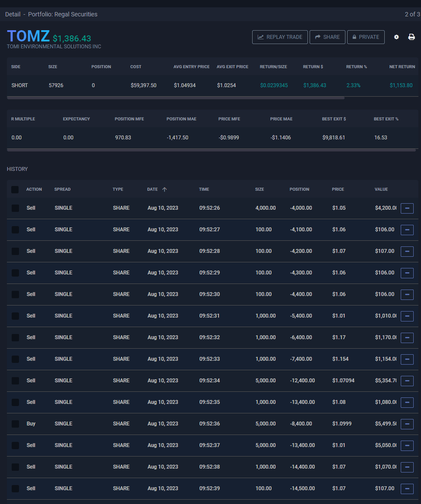Check the 09:52:26 Sell row checkbox
The height and width of the screenshot is (504, 421).
click(15, 208)
